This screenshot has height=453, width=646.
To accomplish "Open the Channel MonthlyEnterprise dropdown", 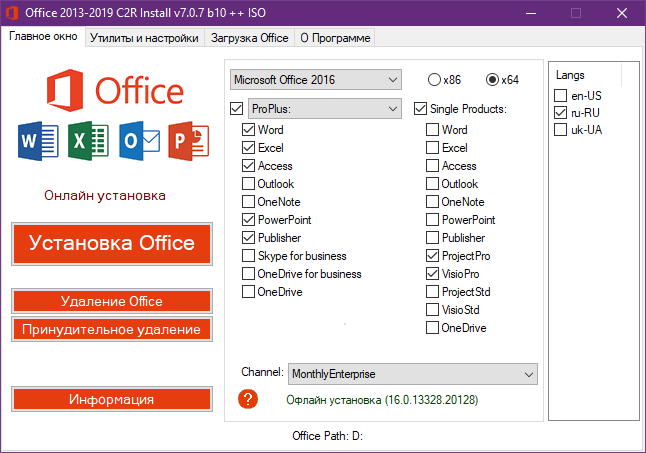I will pos(413,374).
